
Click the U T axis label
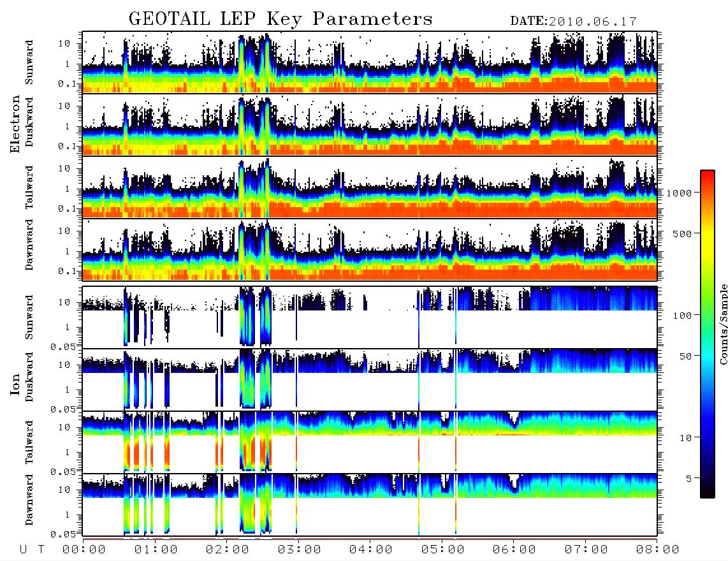tap(32, 550)
